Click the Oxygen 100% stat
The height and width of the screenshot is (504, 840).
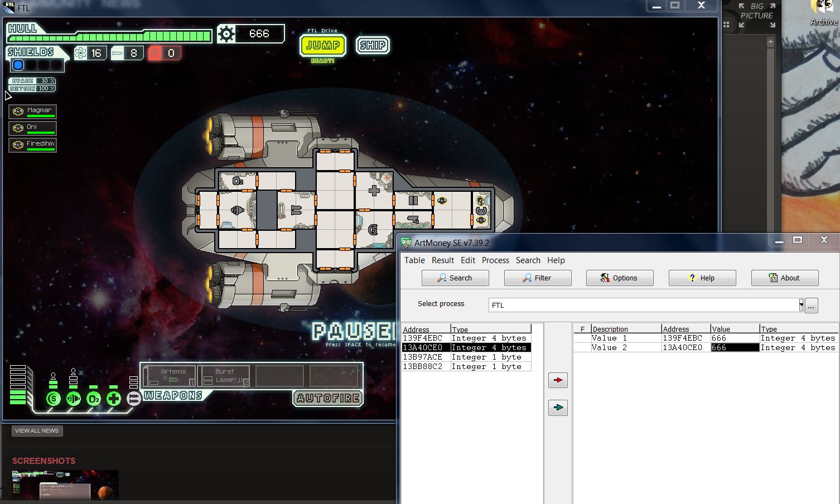(x=32, y=89)
